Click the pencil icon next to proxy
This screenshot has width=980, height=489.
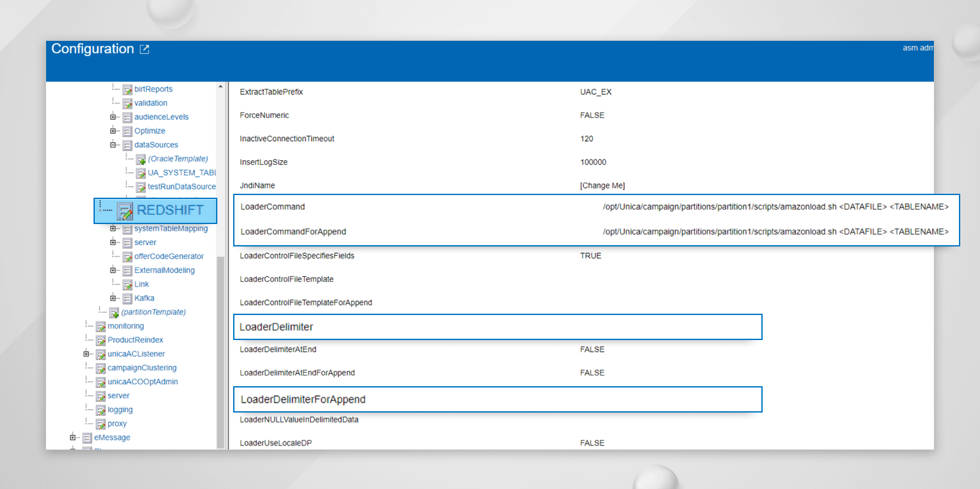click(x=100, y=423)
